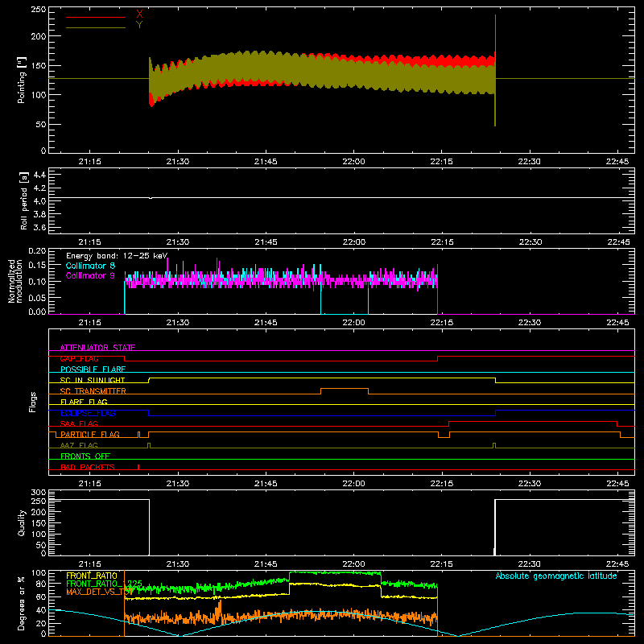Click the green FRONT_RATIO_1225 legend entry

click(104, 584)
